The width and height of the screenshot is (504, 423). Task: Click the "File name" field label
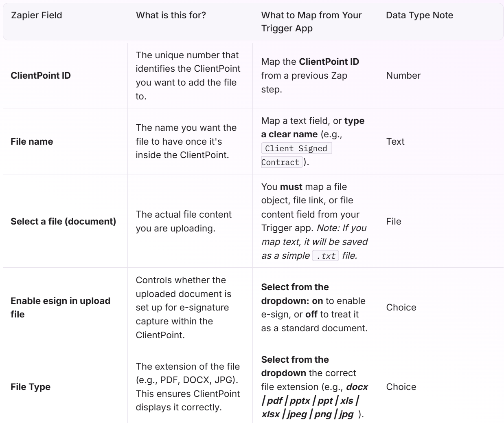point(32,141)
